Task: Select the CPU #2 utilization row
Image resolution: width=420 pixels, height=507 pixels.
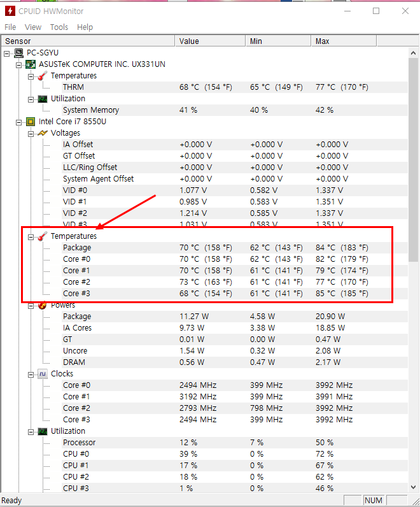Action: [235, 477]
